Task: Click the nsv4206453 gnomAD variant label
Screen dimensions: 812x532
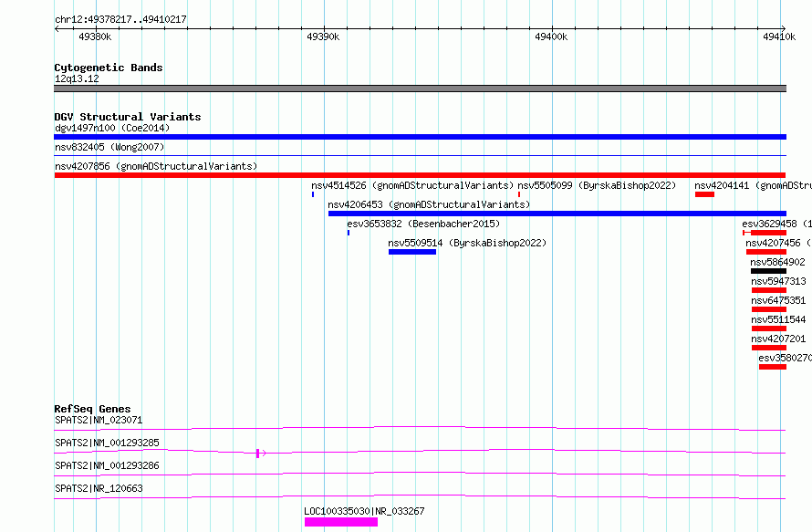Action: (429, 204)
